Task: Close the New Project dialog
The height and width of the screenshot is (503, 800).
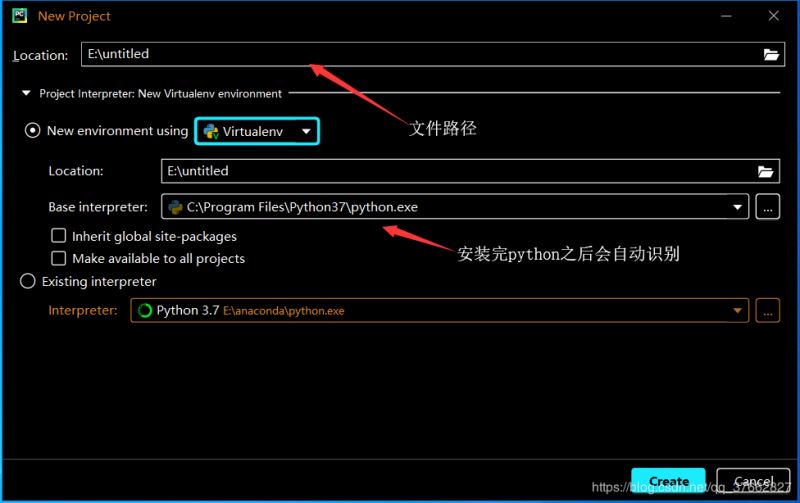Action: coord(773,16)
